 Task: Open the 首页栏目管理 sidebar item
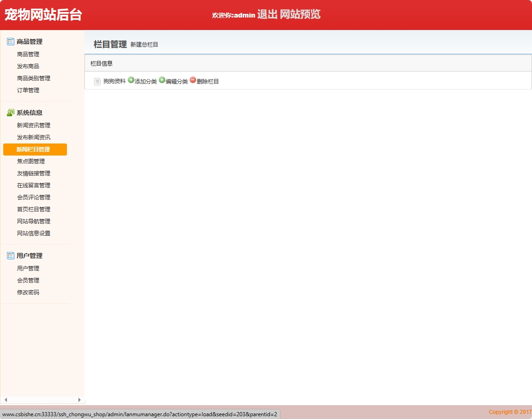pyautogui.click(x=34, y=209)
